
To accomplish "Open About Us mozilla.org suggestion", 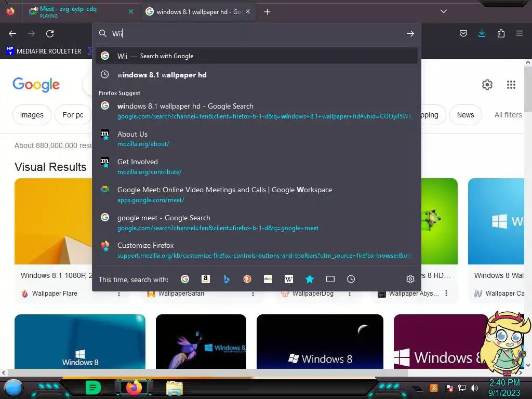I will coord(257,139).
